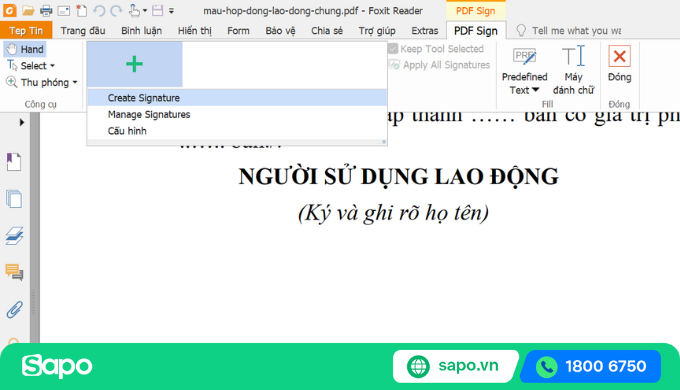Image resolution: width=680 pixels, height=390 pixels.
Task: Click the lightbulb Tell me icon
Action: pyautogui.click(x=521, y=30)
